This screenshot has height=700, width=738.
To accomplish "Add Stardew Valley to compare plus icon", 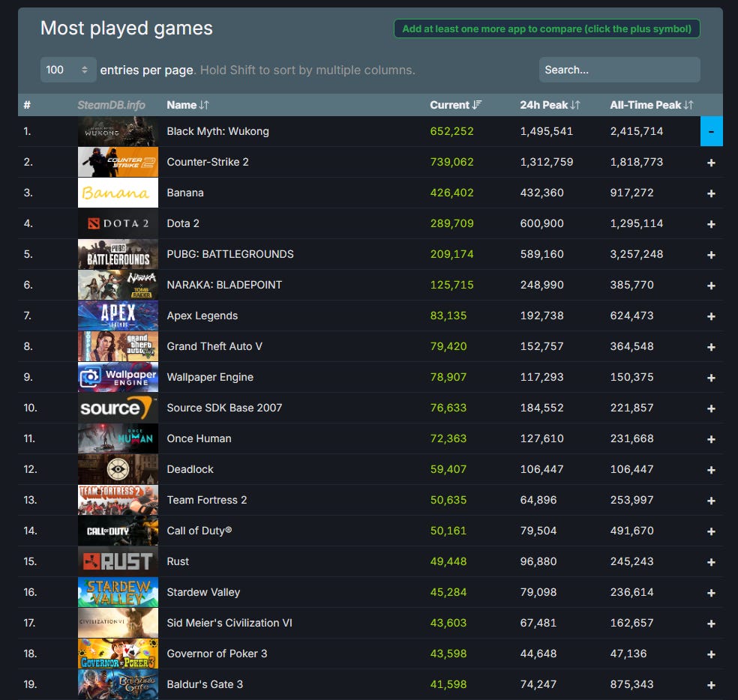I will pyautogui.click(x=711, y=593).
